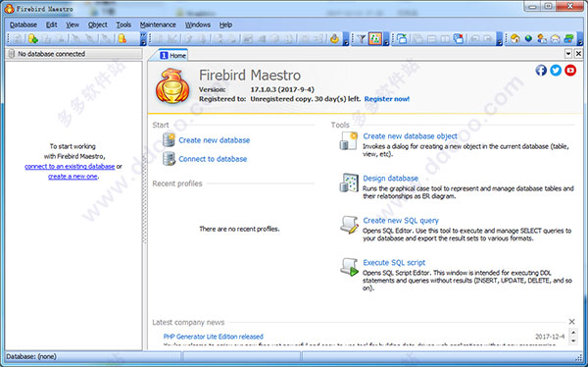The image size is (588, 367).
Task: Click connect to an existing database link
Action: coord(70,167)
